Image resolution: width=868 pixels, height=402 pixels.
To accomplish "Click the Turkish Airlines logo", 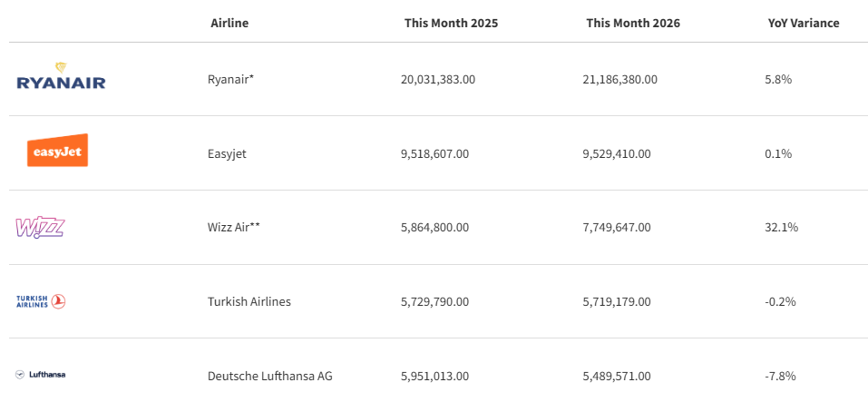I will tap(41, 301).
